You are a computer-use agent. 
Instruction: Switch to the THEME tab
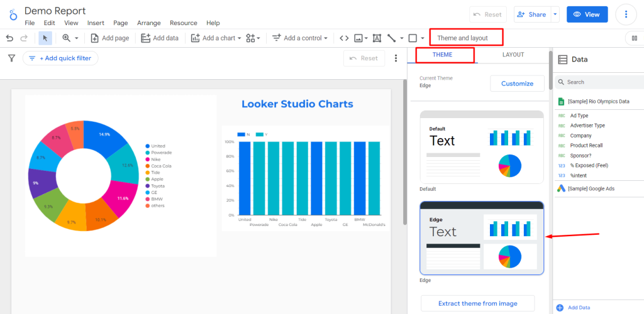coord(442,55)
